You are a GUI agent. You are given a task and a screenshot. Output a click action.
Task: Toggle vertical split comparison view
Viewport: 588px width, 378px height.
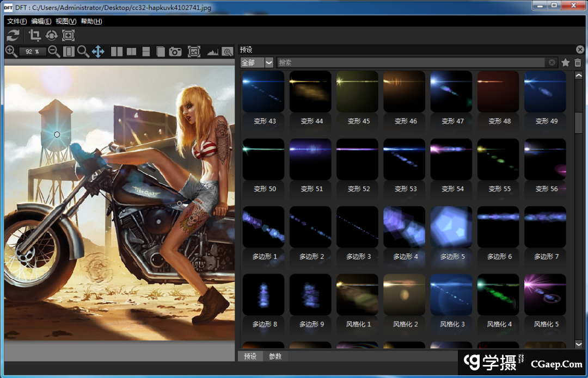(131, 52)
